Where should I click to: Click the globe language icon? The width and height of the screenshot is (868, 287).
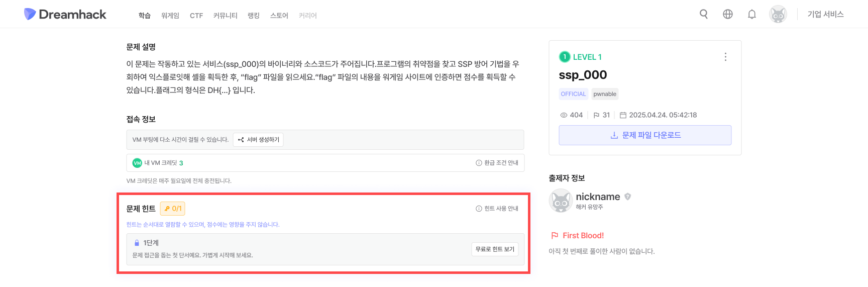728,14
